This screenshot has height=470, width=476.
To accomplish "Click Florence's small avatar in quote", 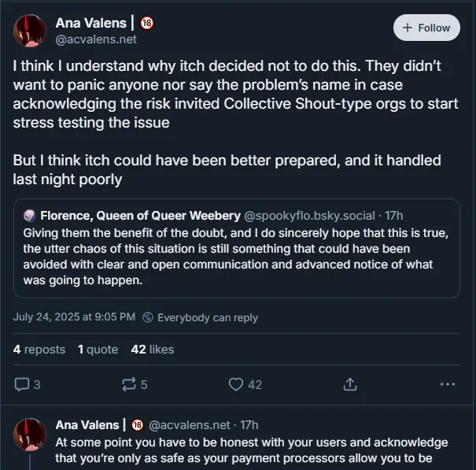I will tap(30, 215).
